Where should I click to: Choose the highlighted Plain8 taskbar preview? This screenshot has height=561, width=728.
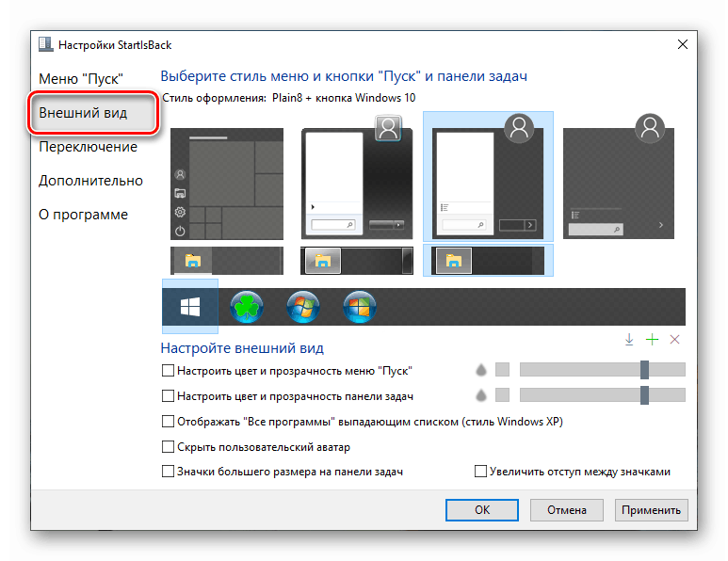[488, 261]
